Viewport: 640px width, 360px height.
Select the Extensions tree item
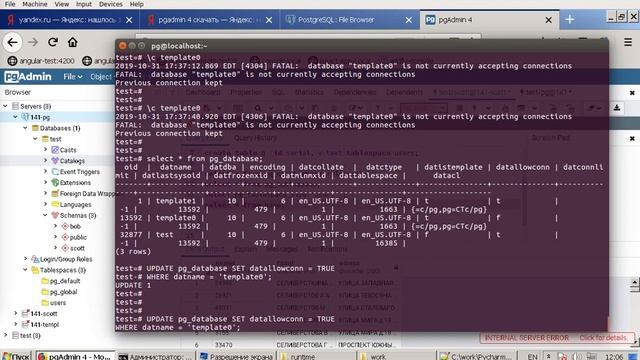click(75, 183)
